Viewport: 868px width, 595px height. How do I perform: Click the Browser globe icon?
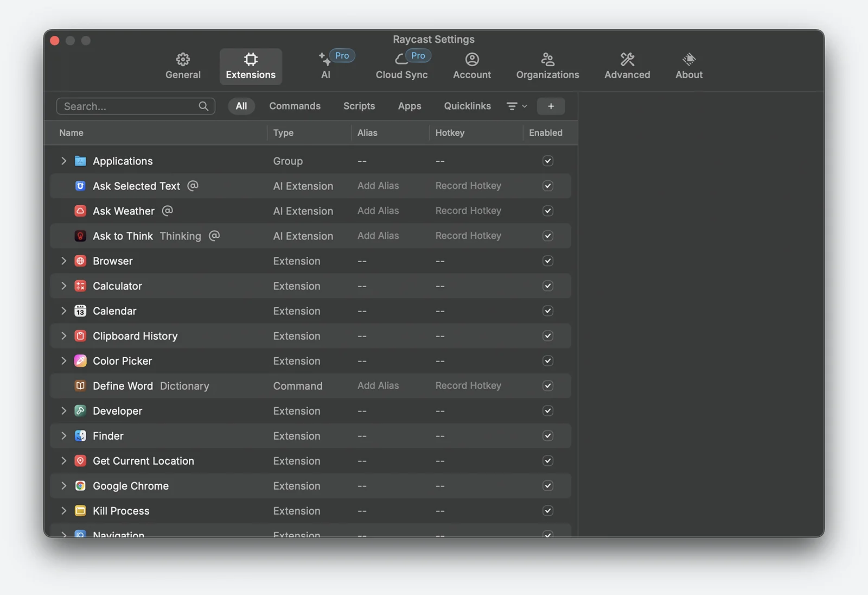click(x=80, y=261)
